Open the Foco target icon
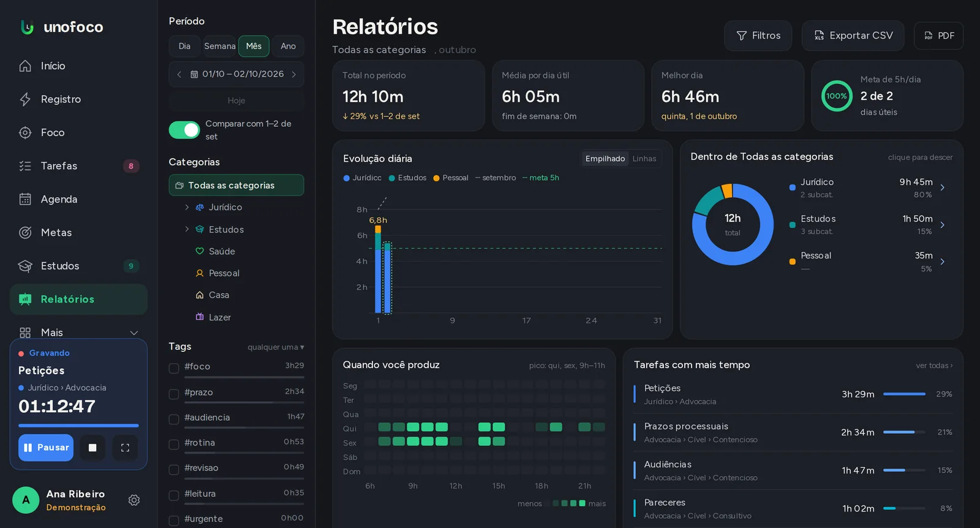This screenshot has height=528, width=980. (25, 132)
